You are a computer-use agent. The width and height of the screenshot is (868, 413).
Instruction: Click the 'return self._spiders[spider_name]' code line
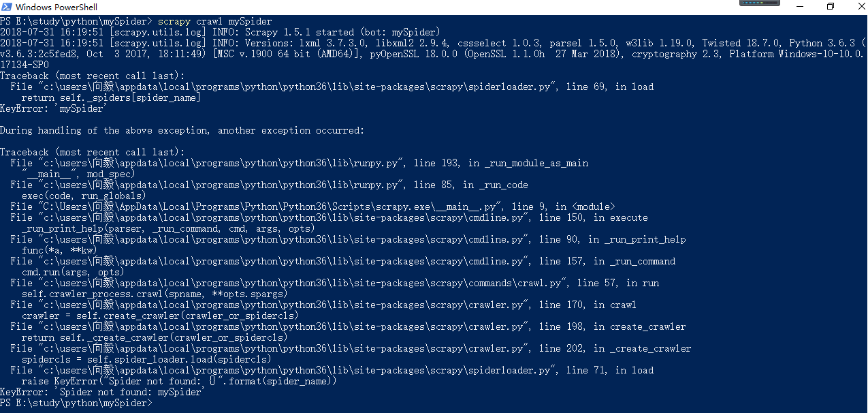[111, 98]
